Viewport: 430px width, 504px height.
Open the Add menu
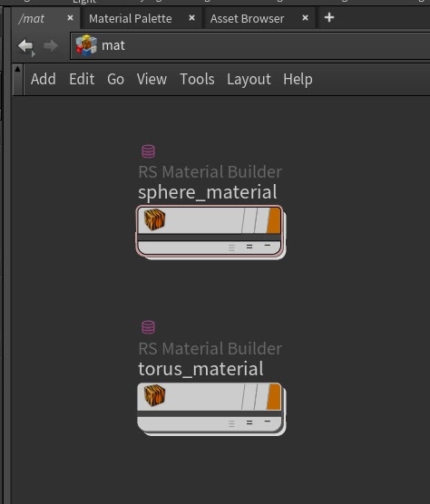point(44,79)
